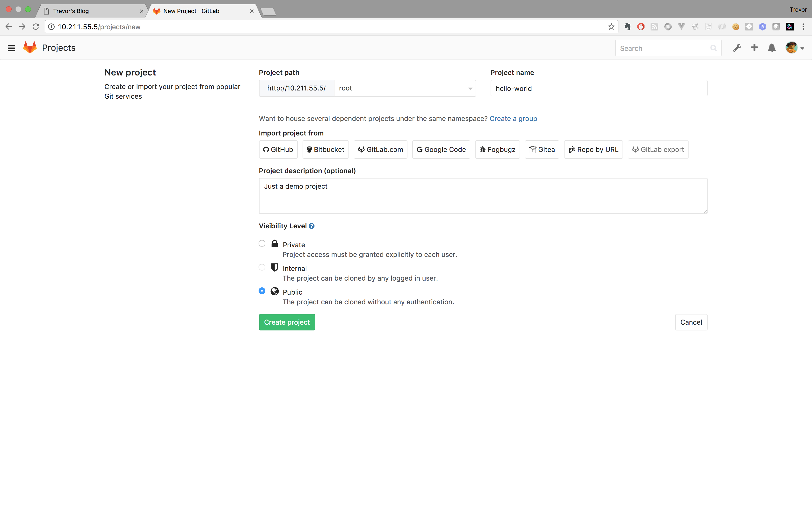Import project from Gitea
Screen dimensions: 812x508
(x=542, y=149)
